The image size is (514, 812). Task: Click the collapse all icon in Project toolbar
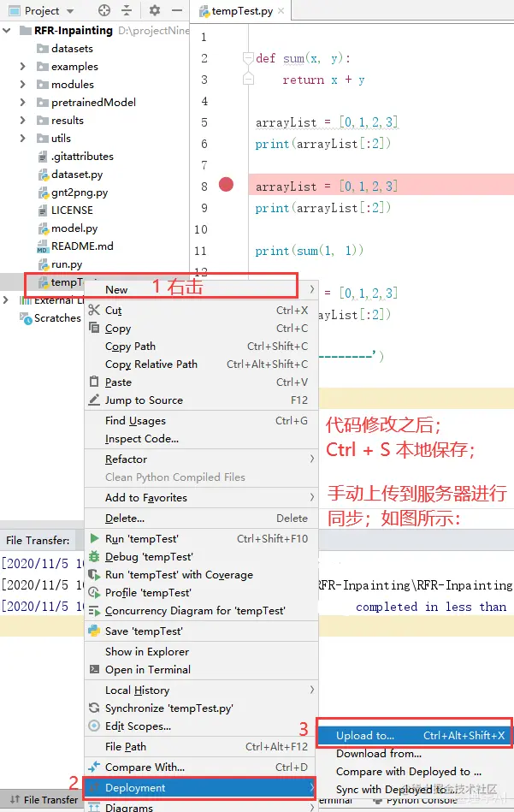pos(127,10)
